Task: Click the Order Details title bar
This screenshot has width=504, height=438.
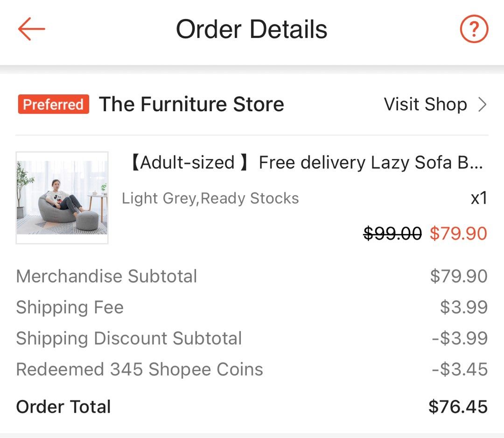Action: pos(252,29)
